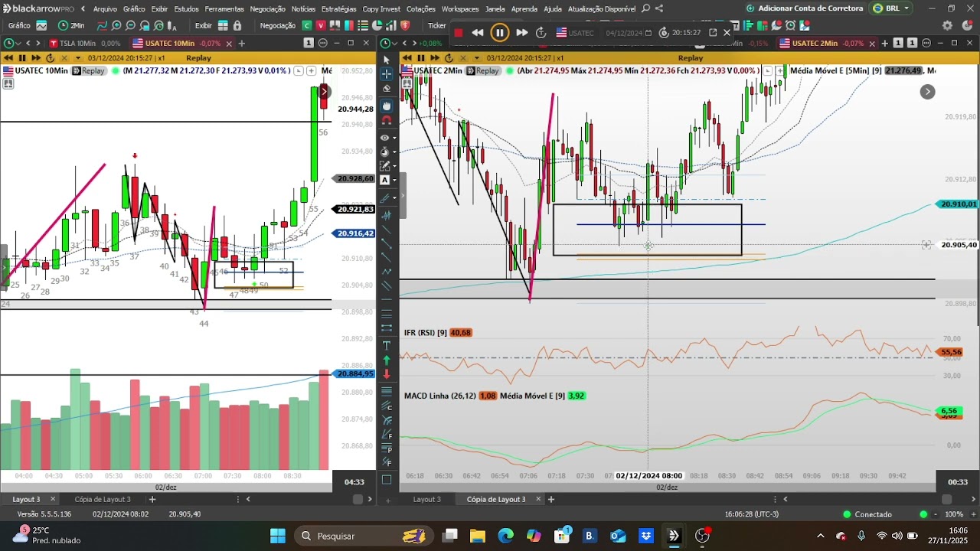This screenshot has width=980, height=551.
Task: Select crosshair cursor tool
Action: point(386,74)
